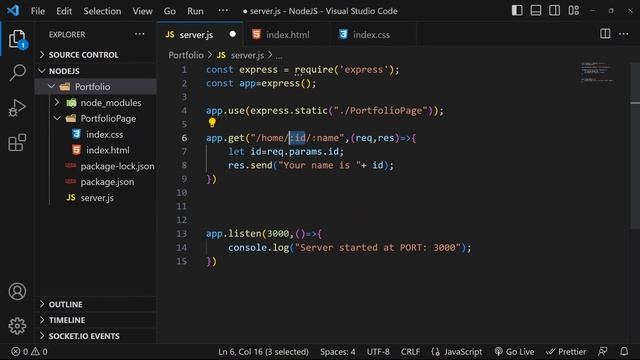Open Run and Debug view

(x=17, y=108)
